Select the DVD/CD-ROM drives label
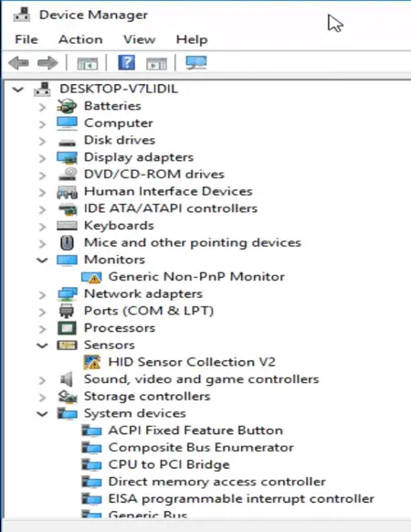The height and width of the screenshot is (532, 411). [x=154, y=174]
